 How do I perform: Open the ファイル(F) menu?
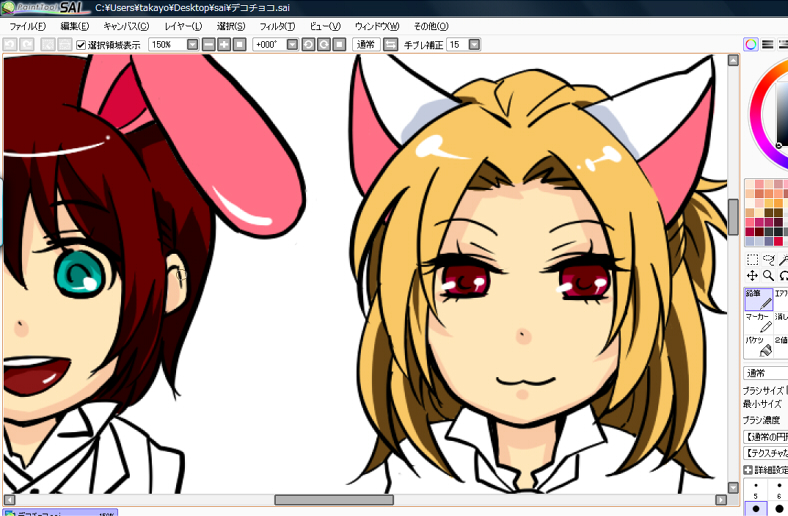(x=28, y=26)
